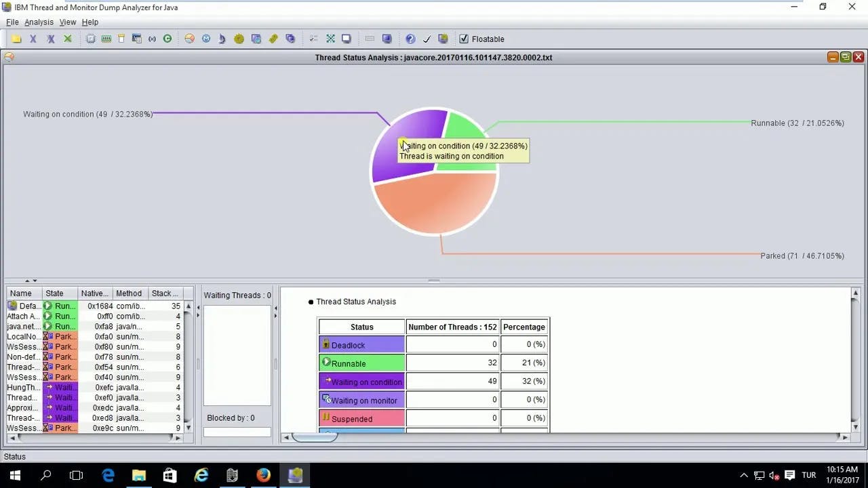Click the black checkmark toolbar icon

click(427, 39)
